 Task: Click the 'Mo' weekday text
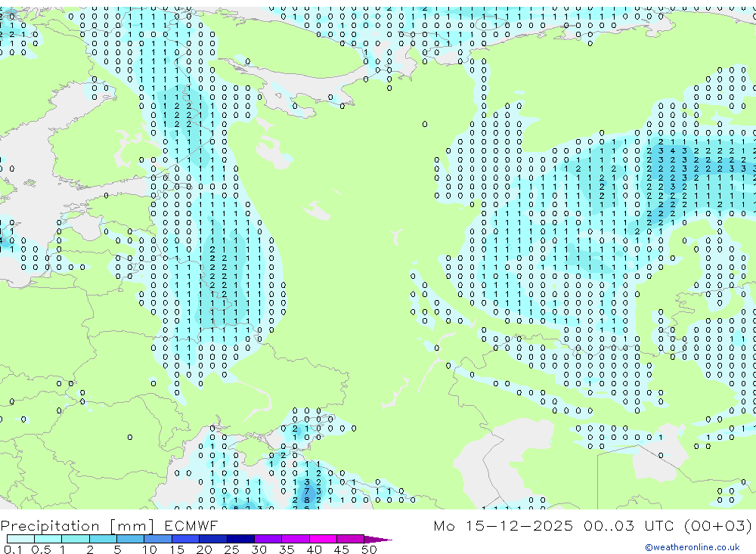(444, 525)
